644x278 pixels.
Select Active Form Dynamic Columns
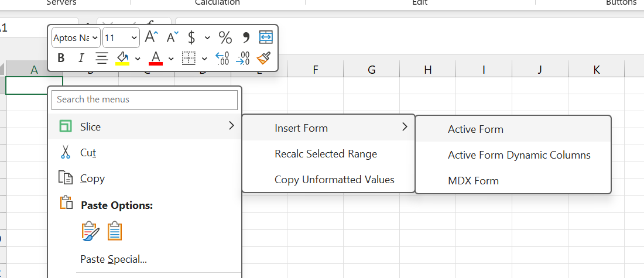[x=519, y=155]
